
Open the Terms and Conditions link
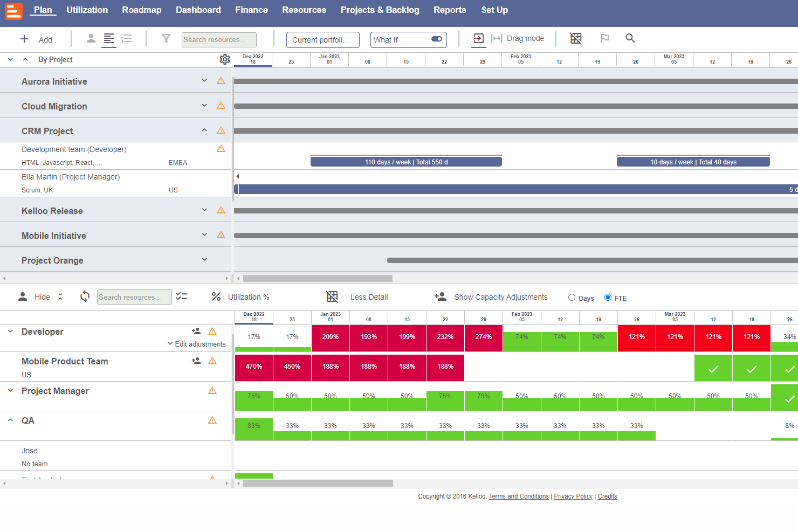coord(518,496)
